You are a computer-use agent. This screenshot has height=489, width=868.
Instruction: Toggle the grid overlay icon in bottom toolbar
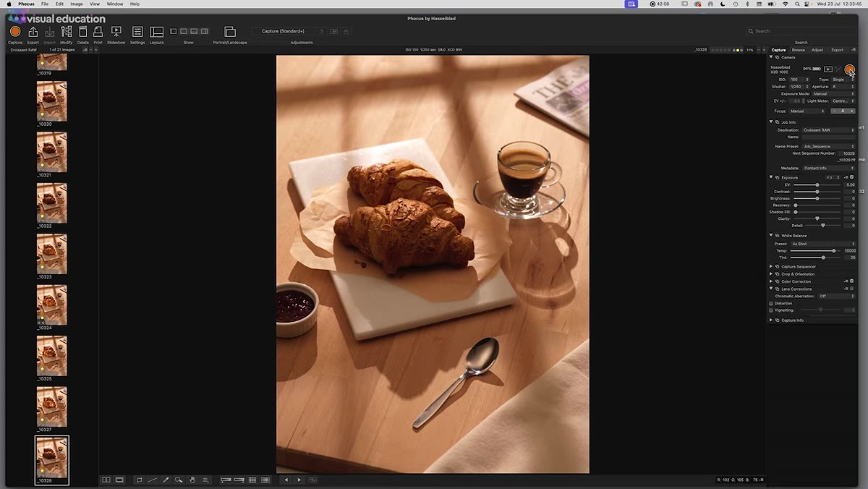tap(252, 480)
